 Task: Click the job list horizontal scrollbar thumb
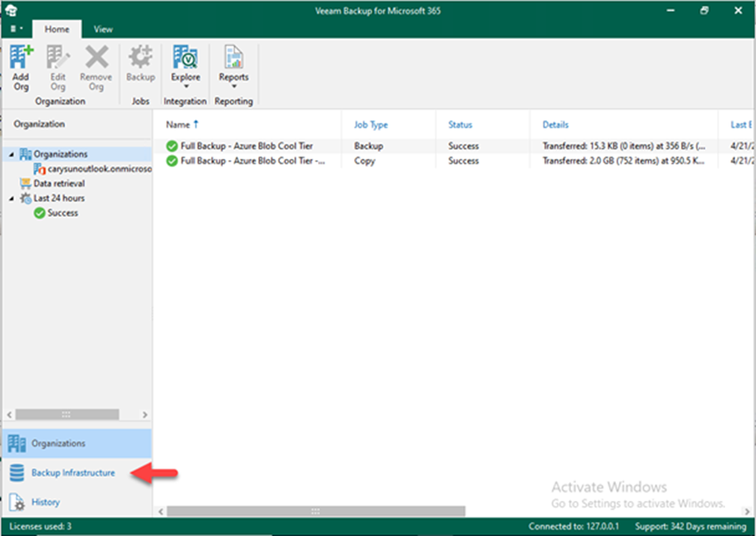click(x=316, y=511)
